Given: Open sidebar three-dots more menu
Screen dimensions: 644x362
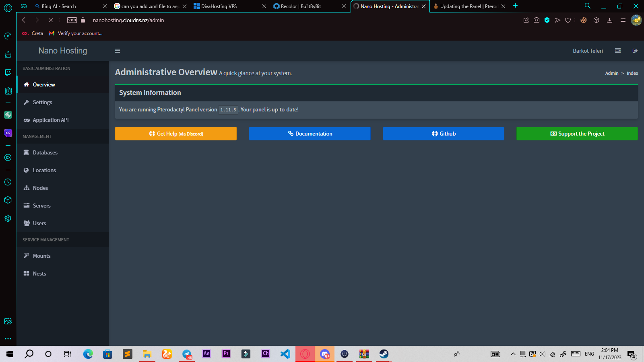Looking at the screenshot, I should 8,339.
